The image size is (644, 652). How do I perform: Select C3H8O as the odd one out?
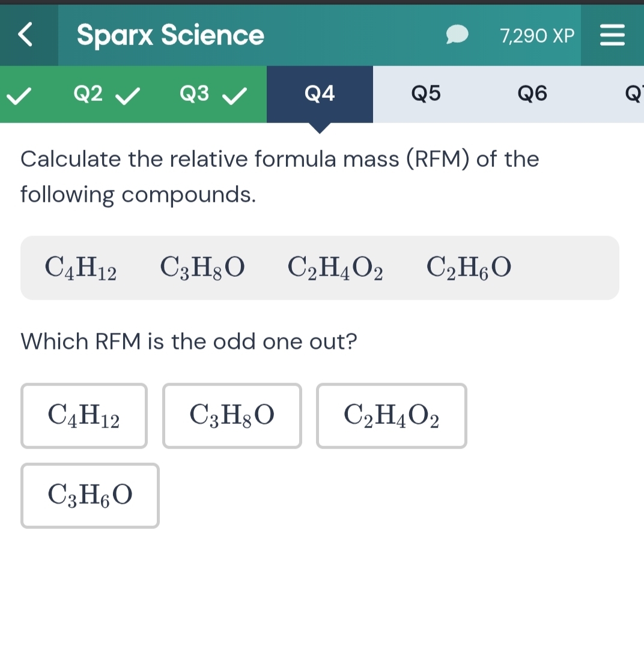(x=232, y=415)
